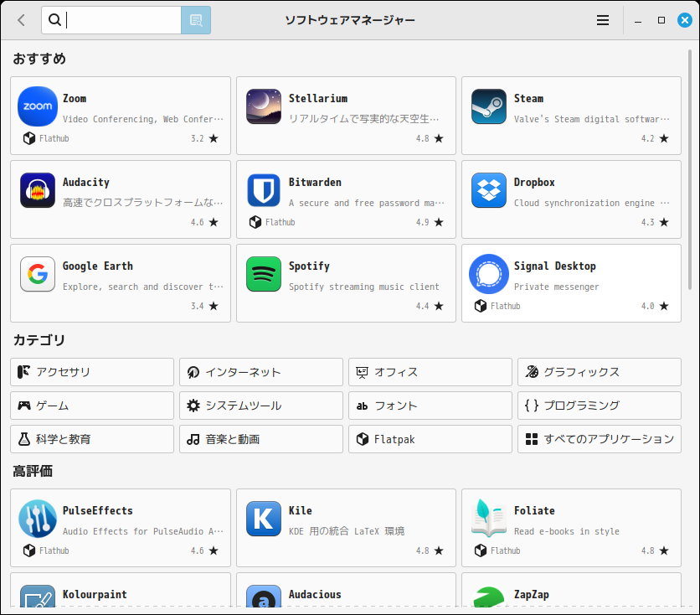This screenshot has width=700, height=615.
Task: Click the Google Earth G icon
Action: pos(38,274)
